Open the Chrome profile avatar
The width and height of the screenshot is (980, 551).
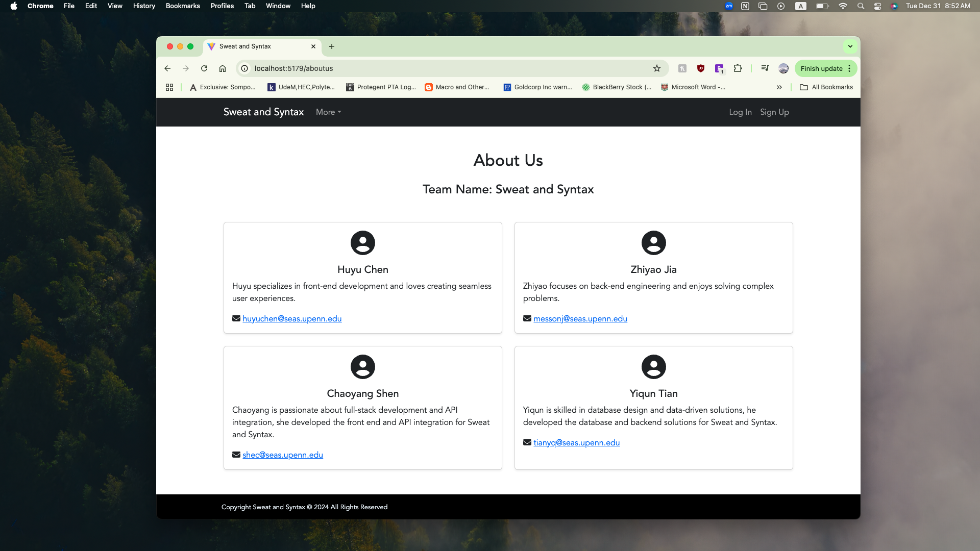(x=783, y=68)
